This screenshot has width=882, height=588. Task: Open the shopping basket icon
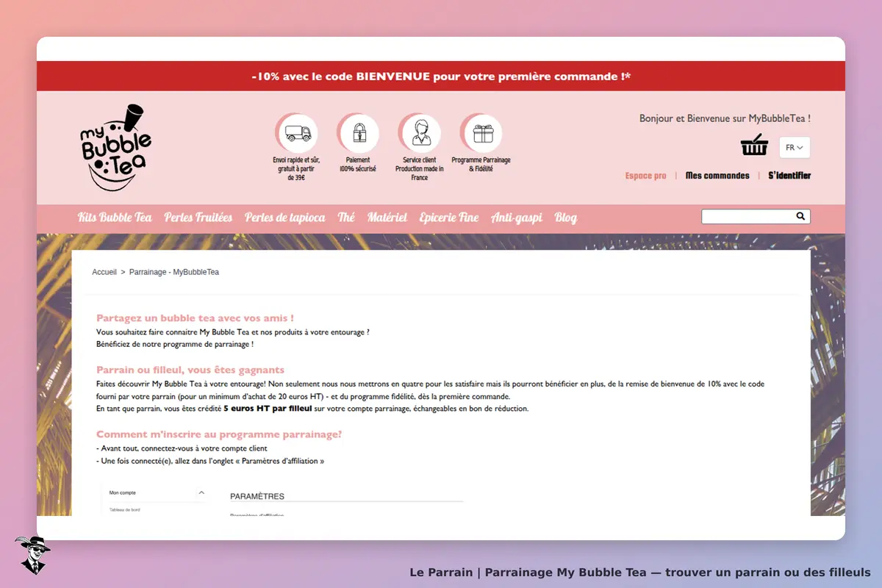(754, 146)
